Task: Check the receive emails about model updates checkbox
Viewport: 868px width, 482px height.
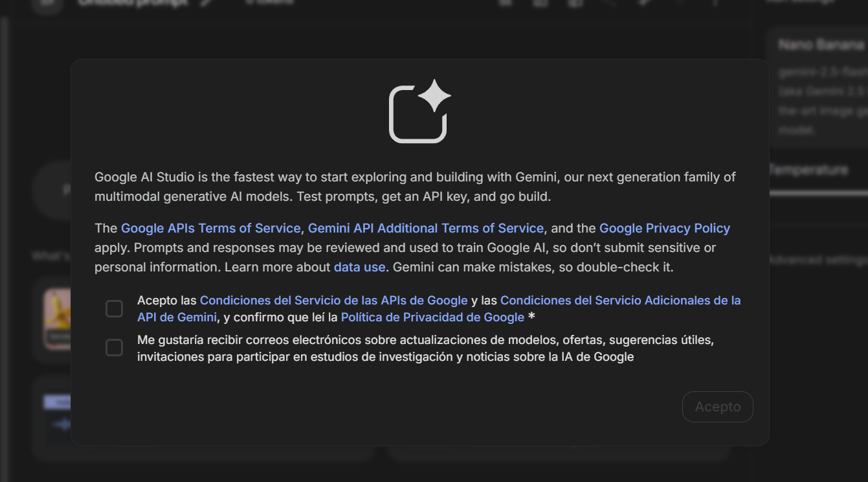Action: pyautogui.click(x=114, y=348)
